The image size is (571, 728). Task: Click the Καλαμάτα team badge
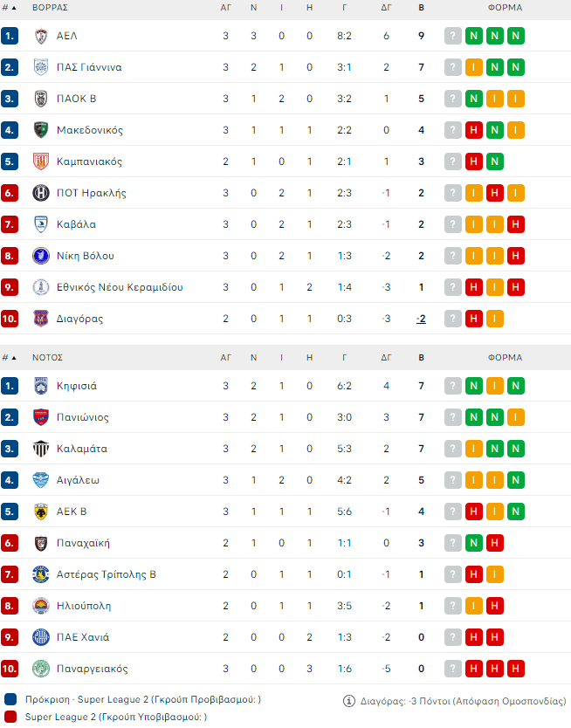[x=40, y=449]
